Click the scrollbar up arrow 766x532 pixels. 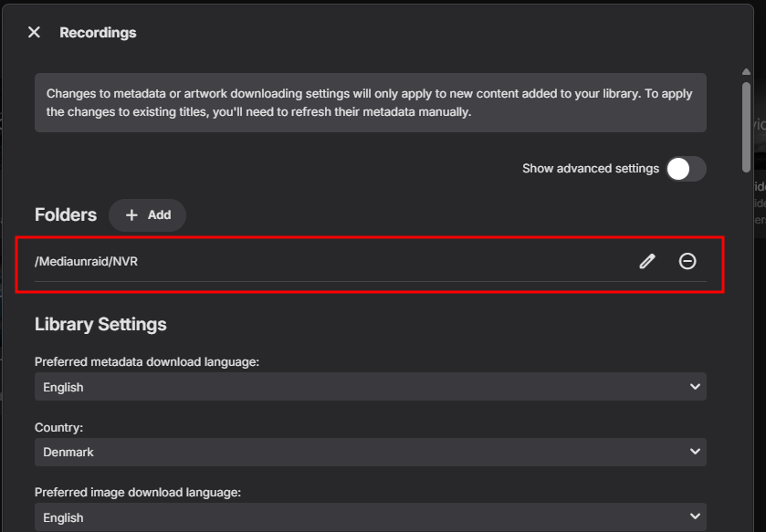tap(747, 73)
